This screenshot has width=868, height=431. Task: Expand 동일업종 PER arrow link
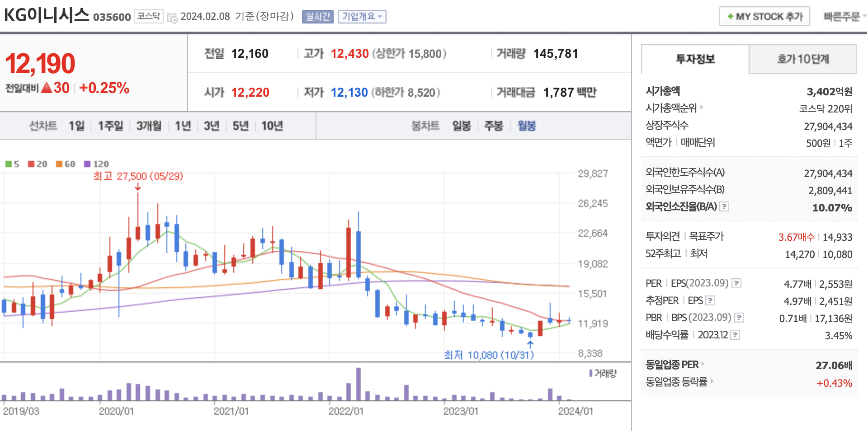click(703, 363)
